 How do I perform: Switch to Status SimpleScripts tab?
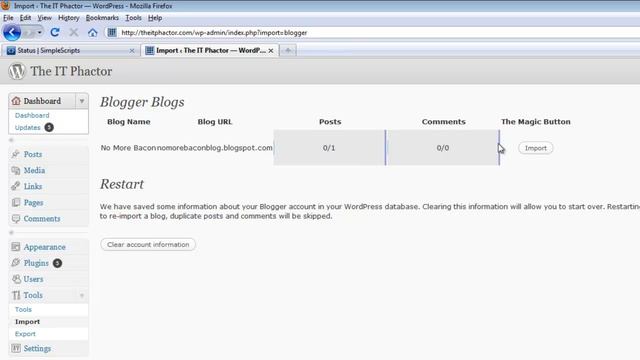(x=71, y=50)
